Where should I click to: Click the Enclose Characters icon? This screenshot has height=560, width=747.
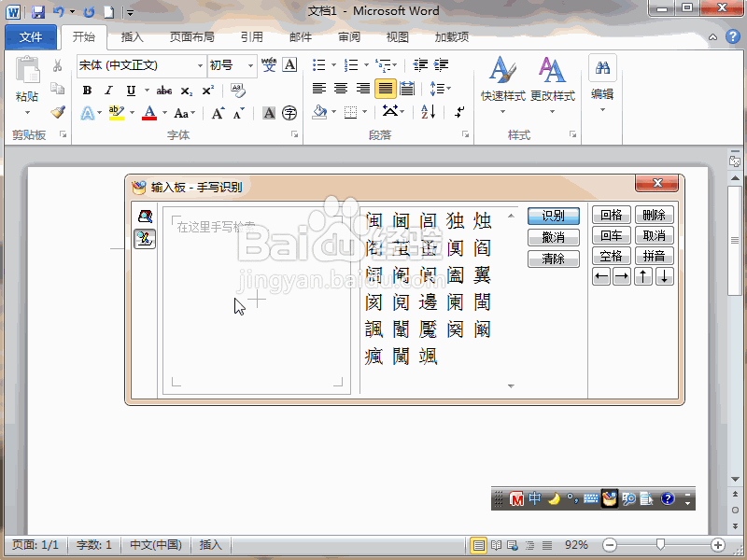coord(289,113)
